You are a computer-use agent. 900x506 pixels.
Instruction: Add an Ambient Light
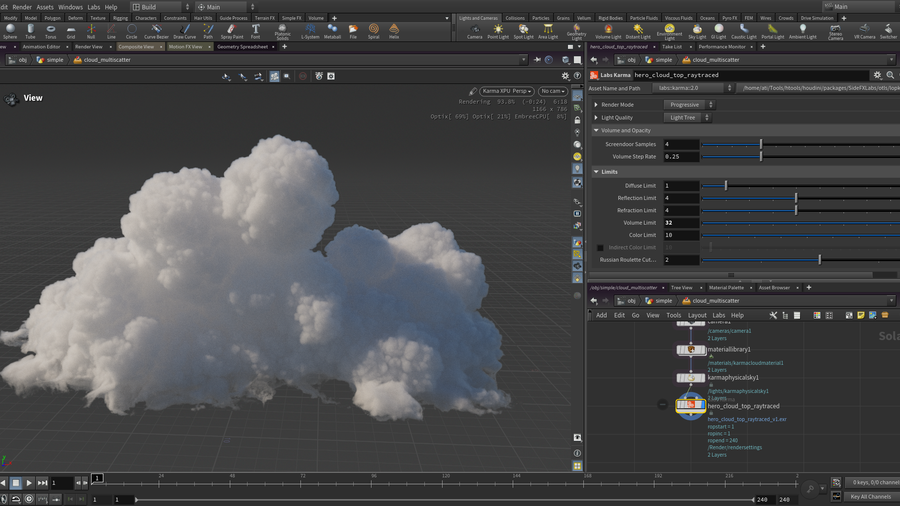click(x=802, y=31)
